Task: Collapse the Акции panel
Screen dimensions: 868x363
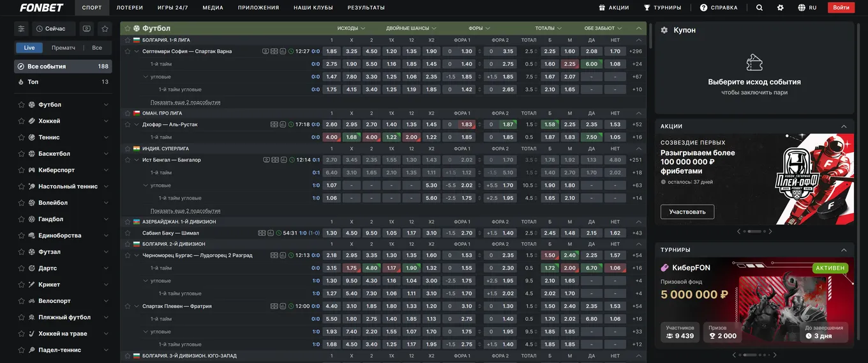Action: [x=844, y=126]
